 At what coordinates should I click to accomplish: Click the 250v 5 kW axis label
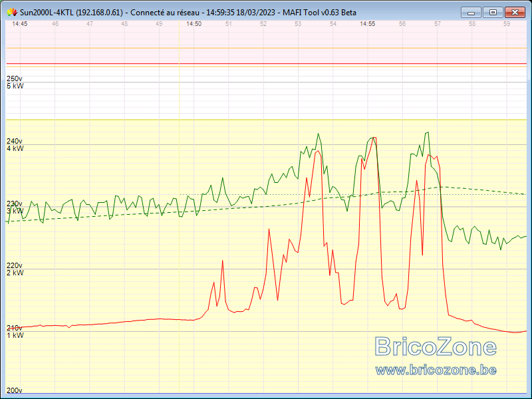(x=15, y=82)
